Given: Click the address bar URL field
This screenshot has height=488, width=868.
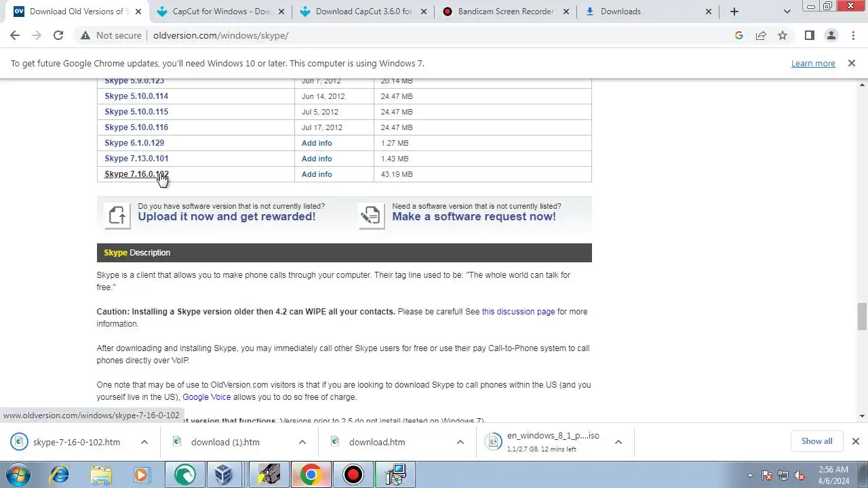Looking at the screenshot, I should 434,35.
